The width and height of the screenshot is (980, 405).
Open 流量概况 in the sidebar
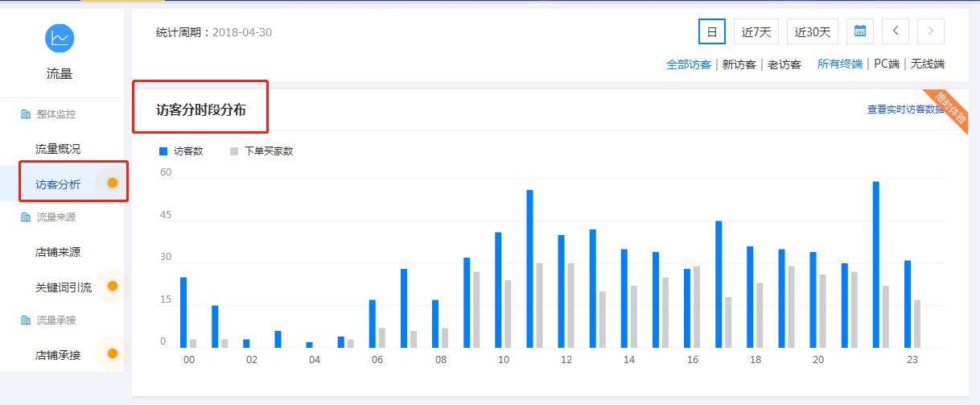tap(58, 149)
